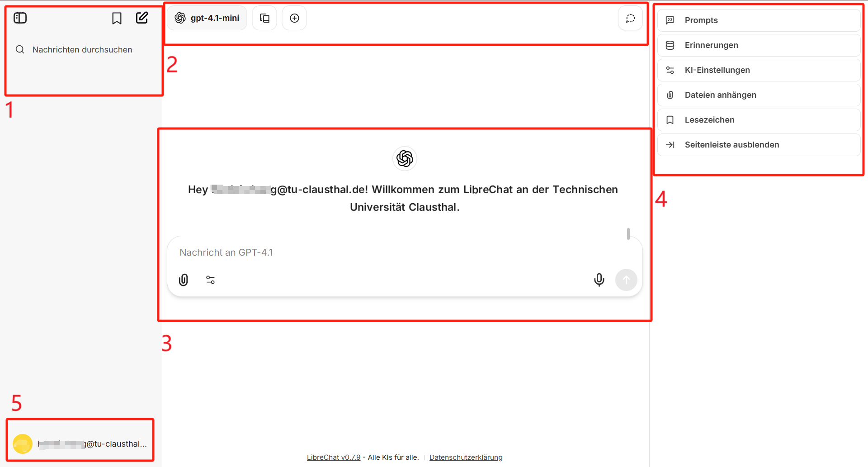Click the sliders settings icon in message box
Screen dimensions: 868x467
point(211,280)
